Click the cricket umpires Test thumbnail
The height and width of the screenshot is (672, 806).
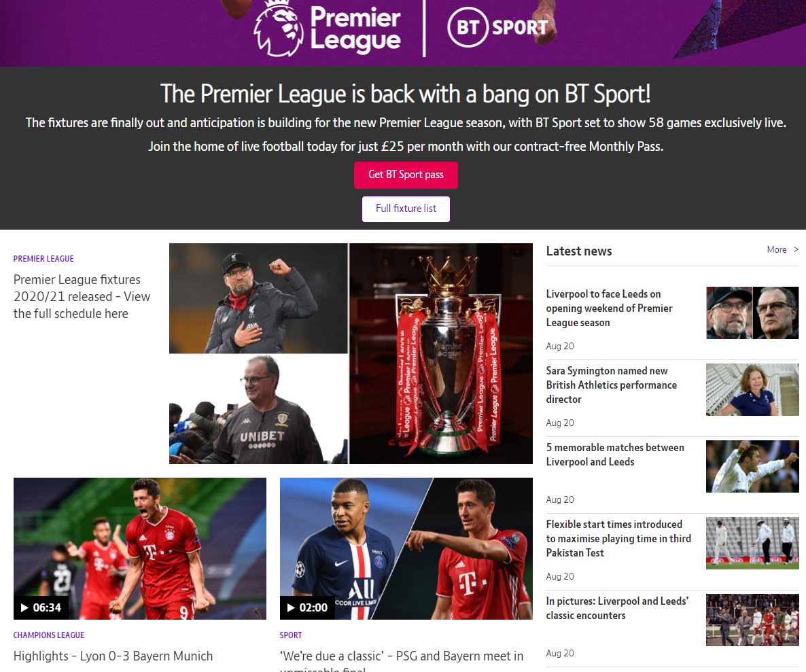coord(752,543)
